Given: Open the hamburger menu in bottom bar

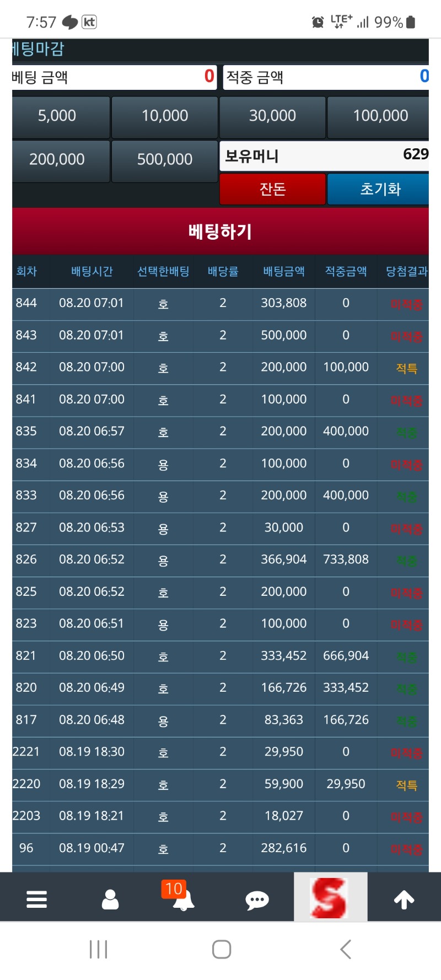Looking at the screenshot, I should click(36, 899).
